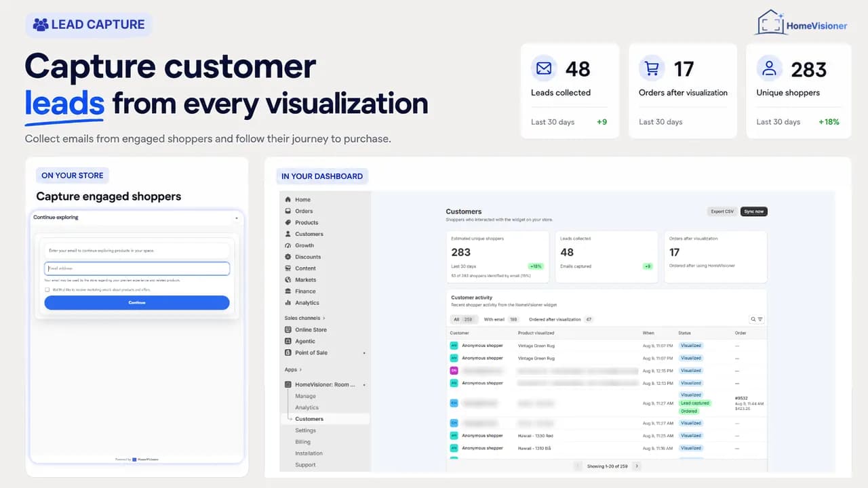Click the Ordered status badge
The image size is (868, 488).
tap(689, 411)
